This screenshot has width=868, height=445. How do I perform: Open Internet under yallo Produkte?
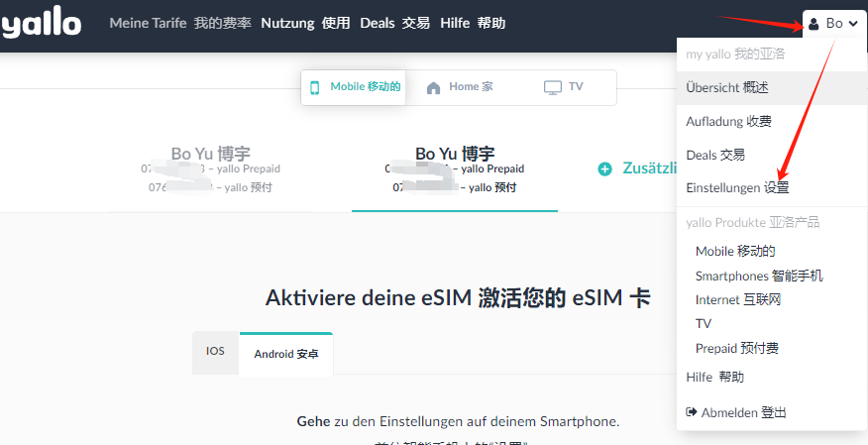tap(738, 299)
